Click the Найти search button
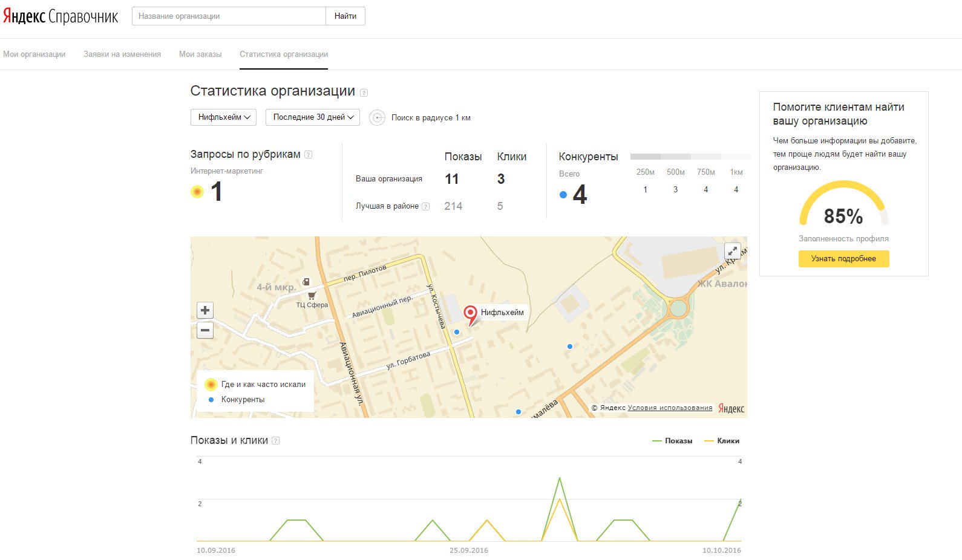The image size is (962, 560). [345, 16]
